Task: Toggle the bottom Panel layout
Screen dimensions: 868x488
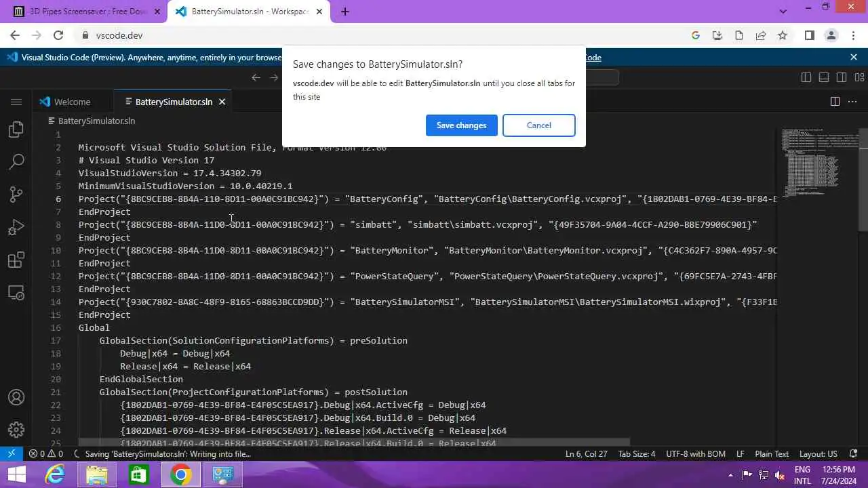Action: (824, 77)
